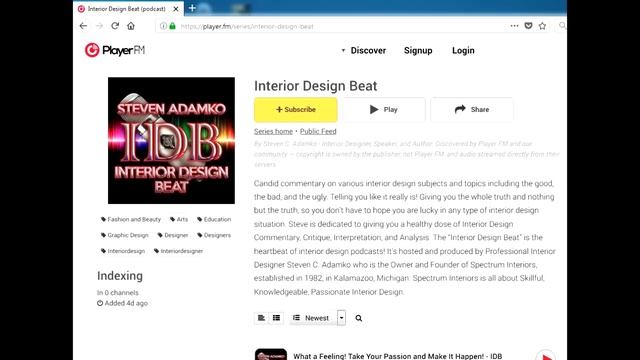Click the IDB podcast cover artwork
Viewport: 640px width, 360px height.
point(171,140)
